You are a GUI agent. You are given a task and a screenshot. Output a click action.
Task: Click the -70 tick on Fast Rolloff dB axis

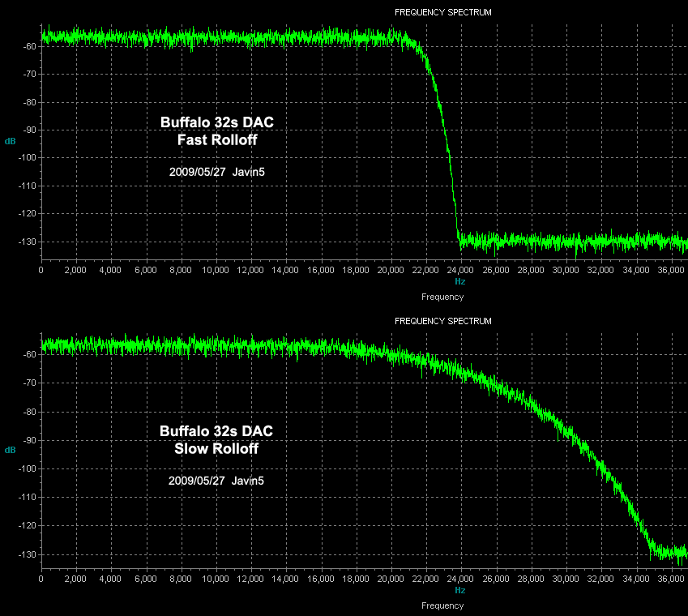click(x=29, y=74)
